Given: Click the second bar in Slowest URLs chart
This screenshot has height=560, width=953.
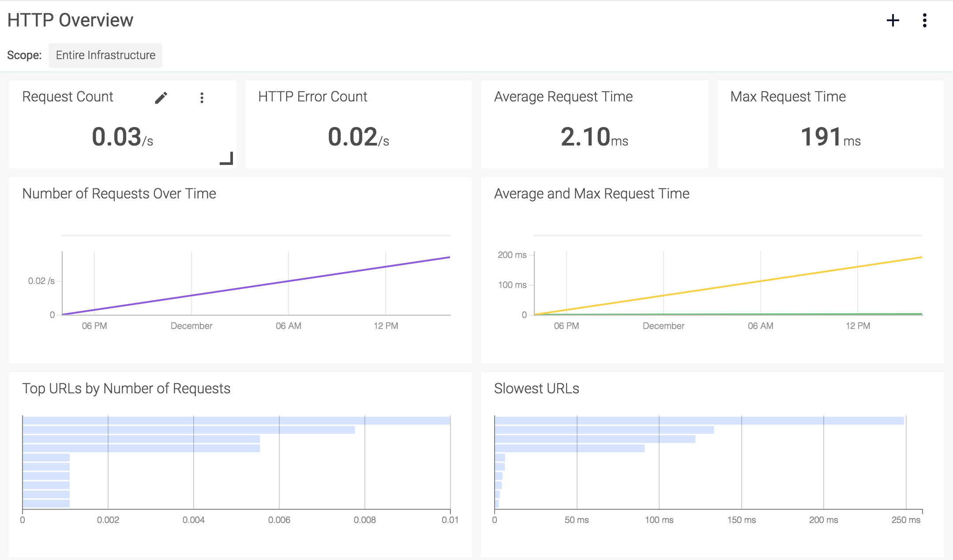Looking at the screenshot, I should point(604,430).
